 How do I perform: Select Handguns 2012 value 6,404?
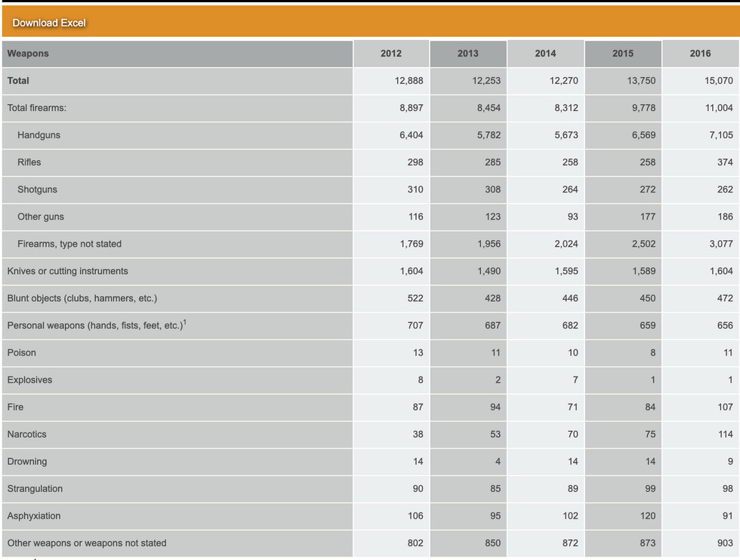click(411, 135)
